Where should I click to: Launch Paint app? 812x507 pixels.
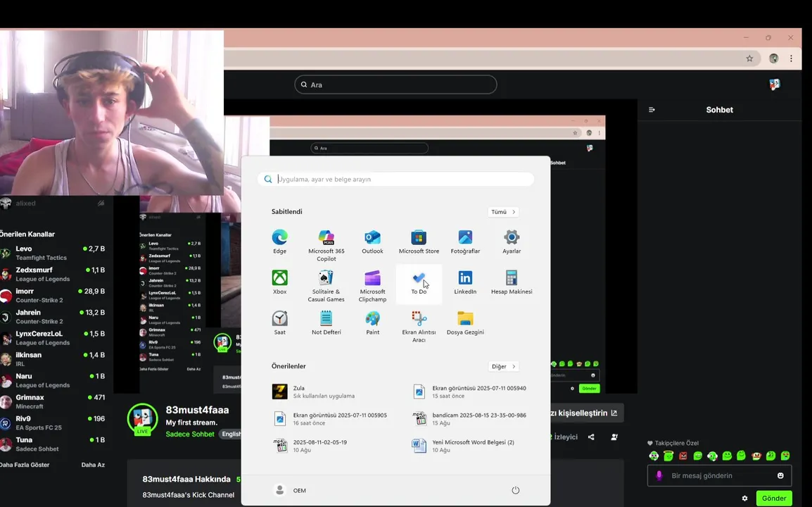click(372, 323)
